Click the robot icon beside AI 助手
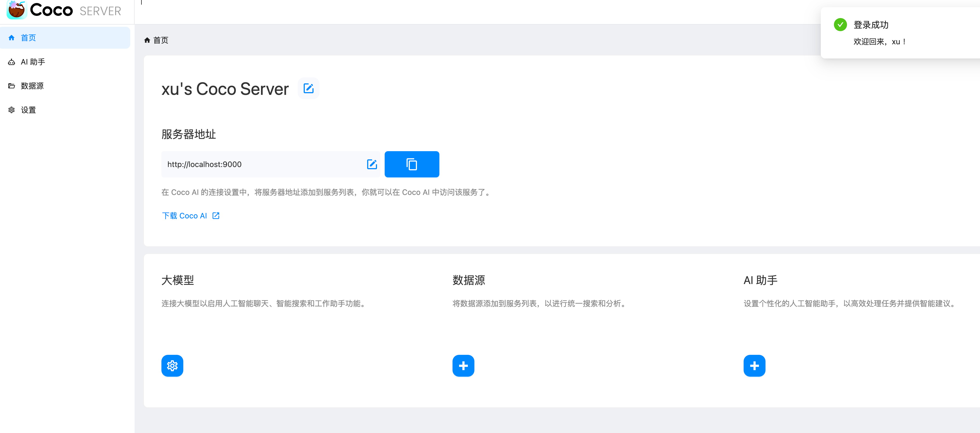This screenshot has height=433, width=980. click(x=11, y=62)
